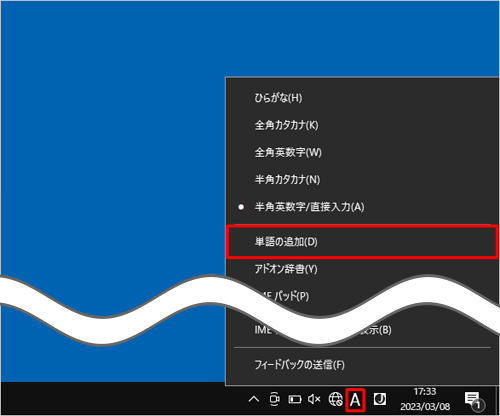Switch to 全角英数字(W) mode
This screenshot has height=416, width=500.
(362, 152)
